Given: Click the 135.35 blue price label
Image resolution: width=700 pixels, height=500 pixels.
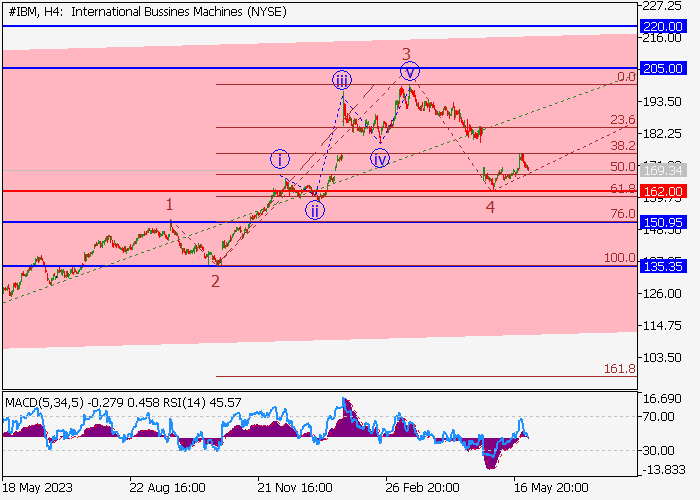Looking at the screenshot, I should [x=663, y=267].
